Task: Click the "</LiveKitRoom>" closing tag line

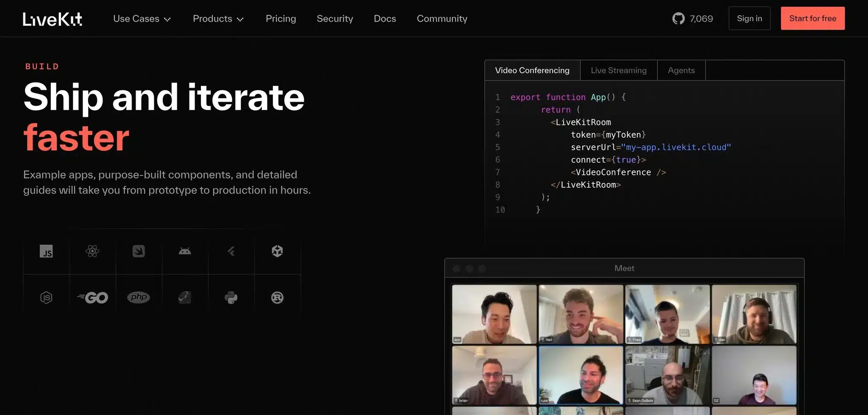Action: [586, 185]
